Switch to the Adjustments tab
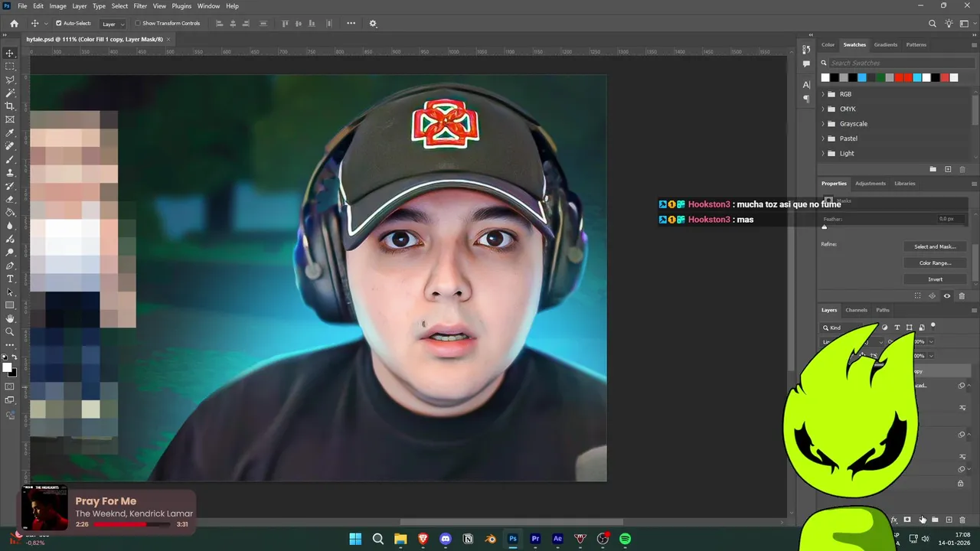980x551 pixels. [x=871, y=184]
